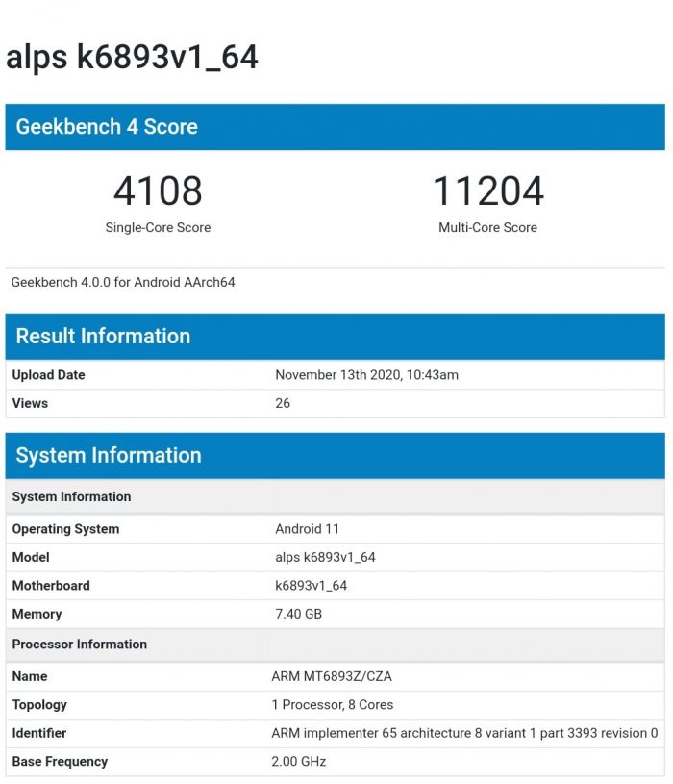Select the Single-Core Score label
Image resolution: width=673 pixels, height=784 pixels.
coord(158,227)
